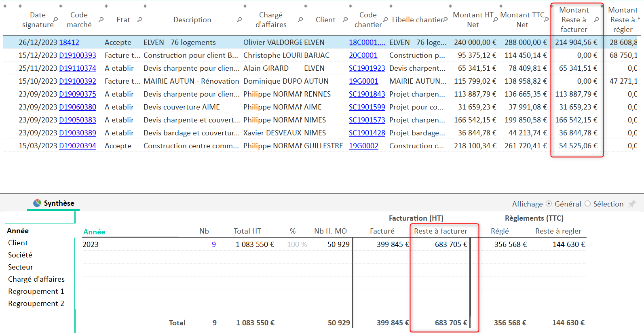The image size is (644, 333).
Task: Open the Code marché column search magnifier
Action: click(x=101, y=19)
